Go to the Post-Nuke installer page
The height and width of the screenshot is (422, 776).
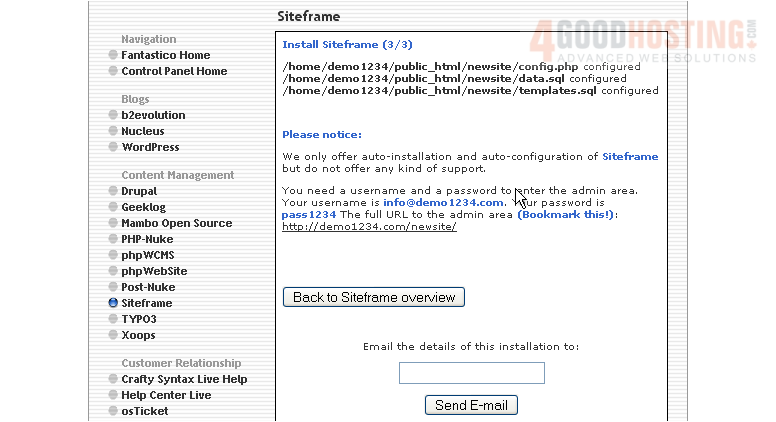(x=148, y=288)
